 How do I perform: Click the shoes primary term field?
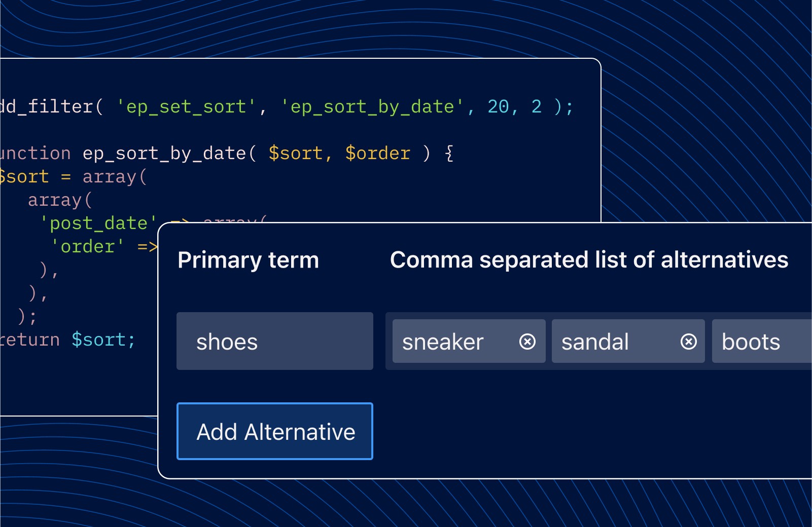coord(274,342)
